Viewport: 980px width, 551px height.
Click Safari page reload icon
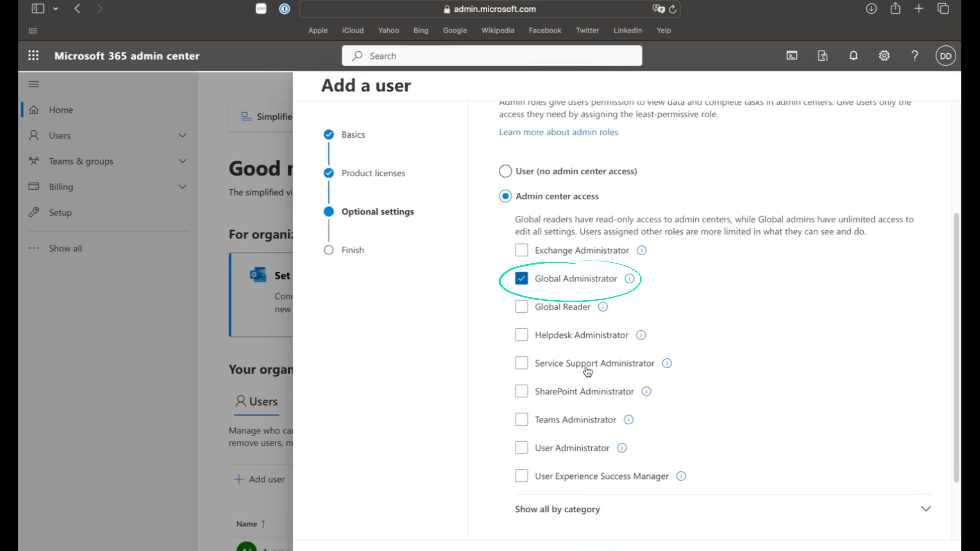coord(673,9)
